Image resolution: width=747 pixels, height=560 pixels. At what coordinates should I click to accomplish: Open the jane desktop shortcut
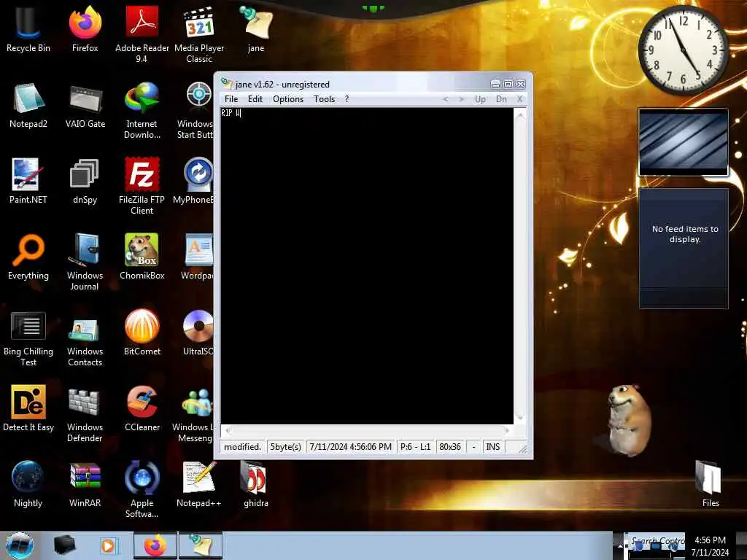click(256, 29)
